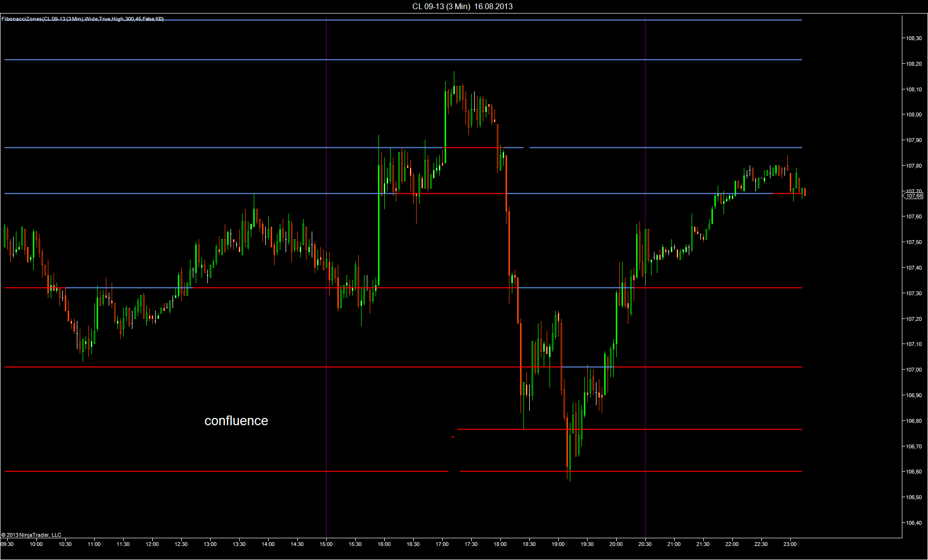
Task: Click the NinjaTrader copyright text
Action: 31,535
